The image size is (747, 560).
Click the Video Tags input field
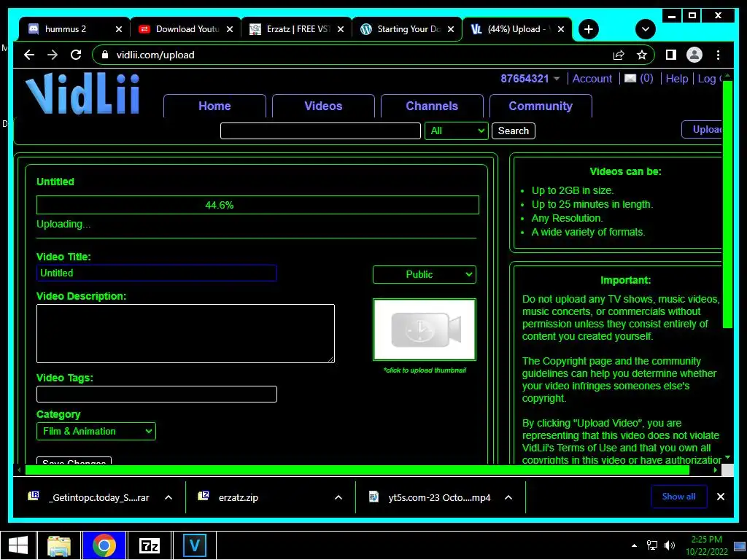(156, 394)
